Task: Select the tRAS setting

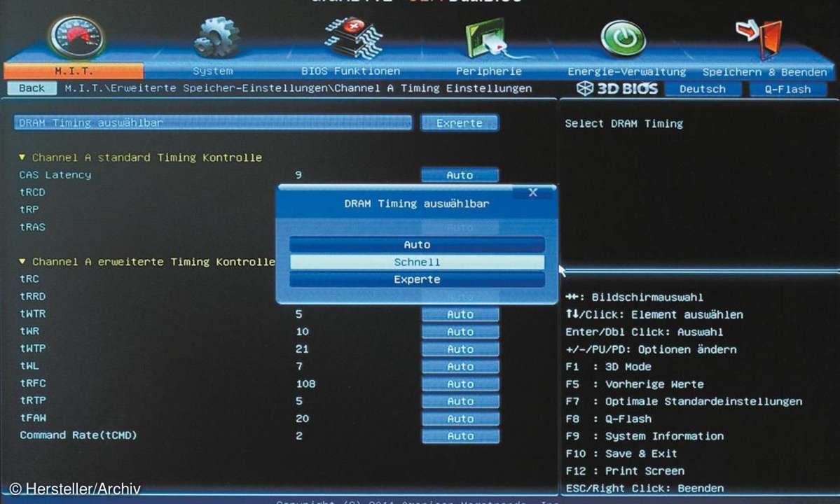Action: (x=32, y=227)
